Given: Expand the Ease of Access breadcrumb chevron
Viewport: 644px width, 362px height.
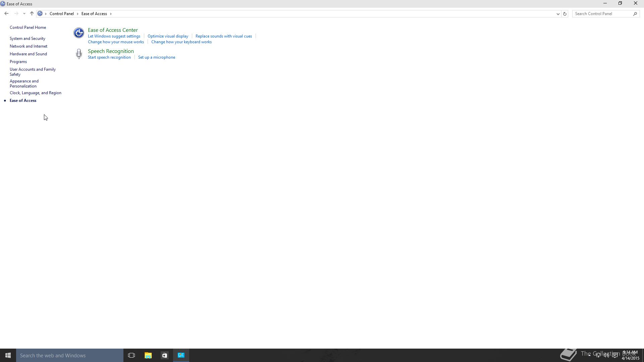Looking at the screenshot, I should 111,14.
